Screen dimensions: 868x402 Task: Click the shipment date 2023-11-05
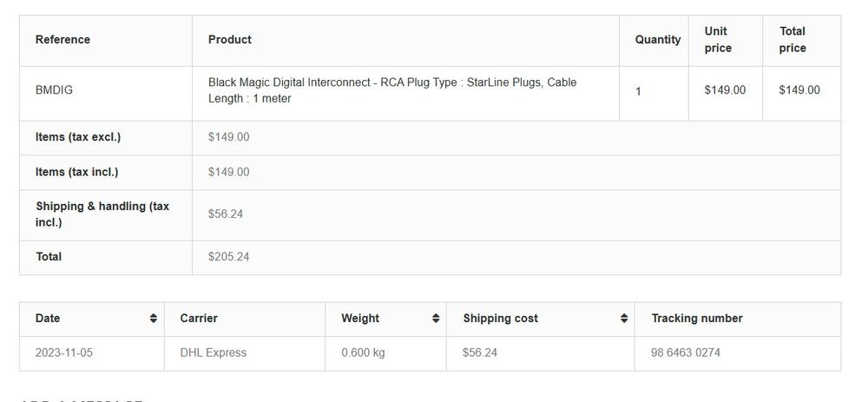tap(63, 353)
